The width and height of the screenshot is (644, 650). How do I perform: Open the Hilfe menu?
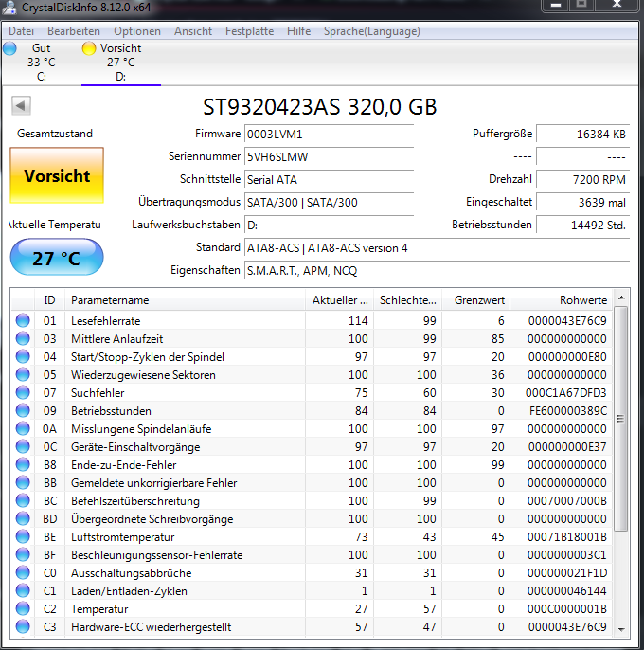point(298,31)
